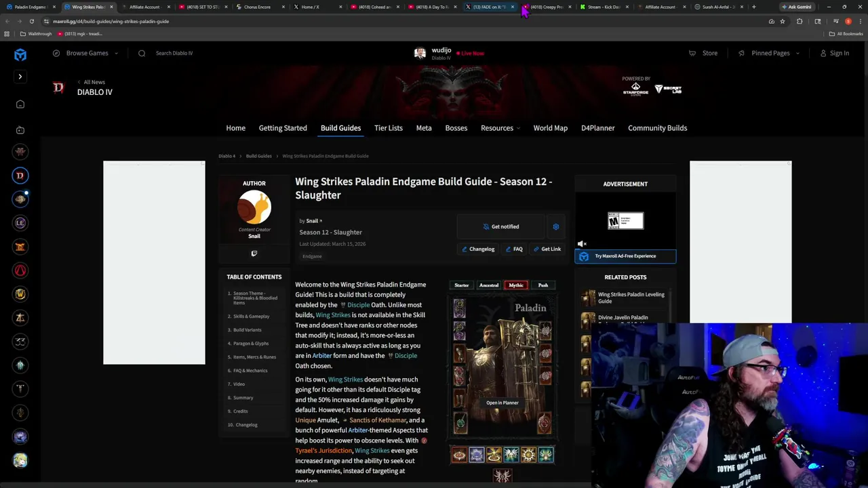Click the first skill icon below character
The image size is (868, 488).
tap(459, 455)
